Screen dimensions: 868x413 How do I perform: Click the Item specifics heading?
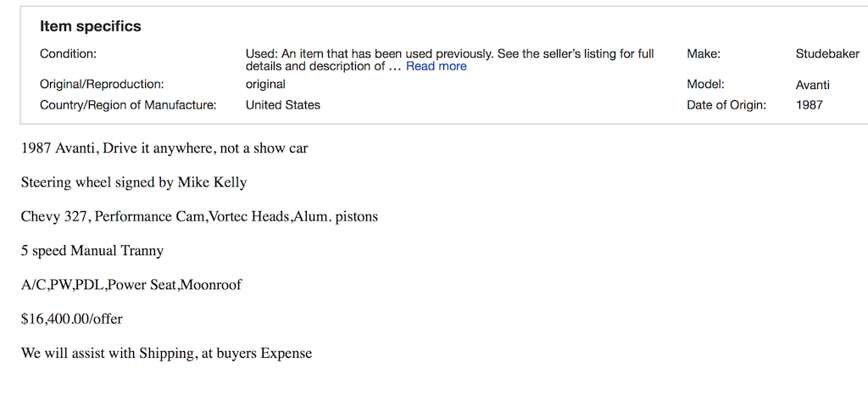click(x=91, y=26)
